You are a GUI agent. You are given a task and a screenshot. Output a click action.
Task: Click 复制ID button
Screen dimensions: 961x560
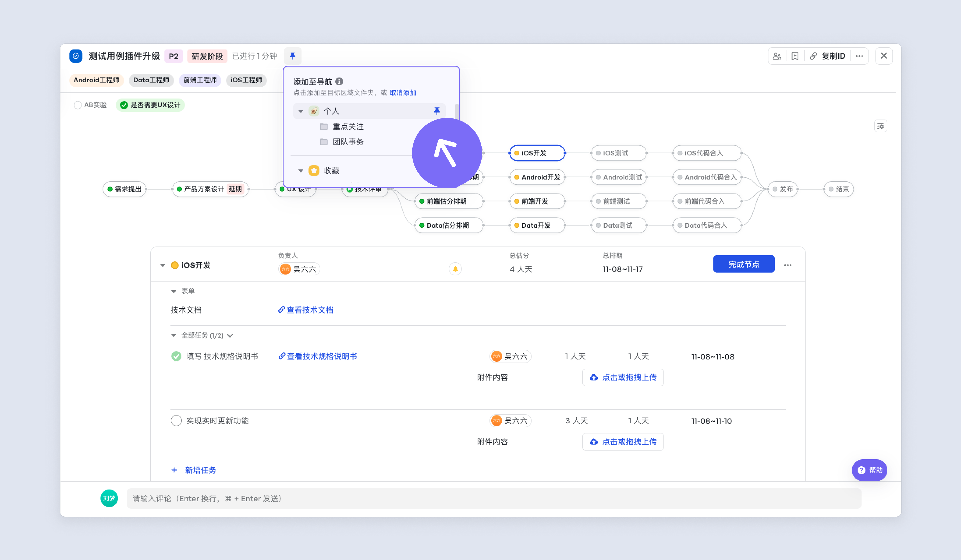click(834, 56)
